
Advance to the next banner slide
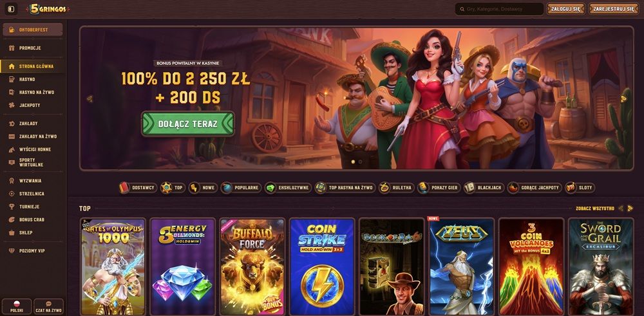(x=623, y=98)
